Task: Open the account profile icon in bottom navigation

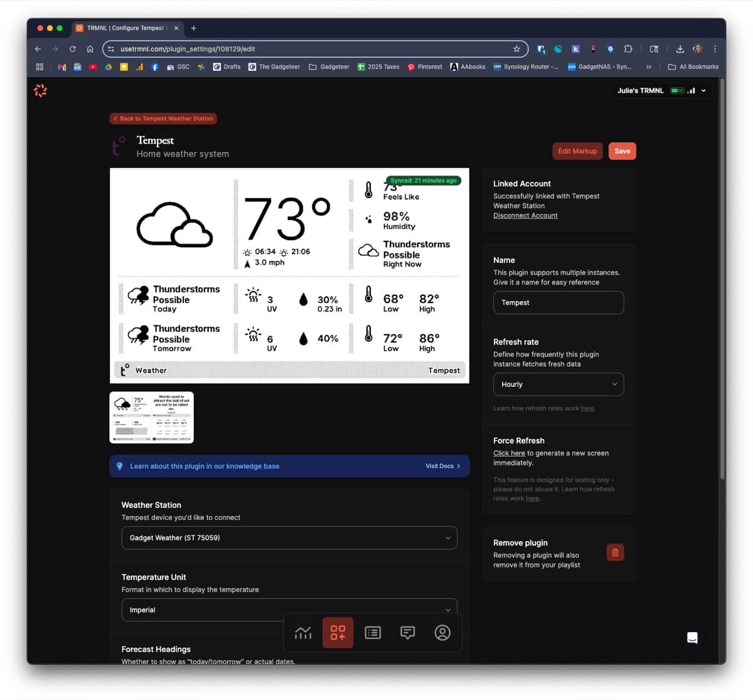Action: point(442,632)
